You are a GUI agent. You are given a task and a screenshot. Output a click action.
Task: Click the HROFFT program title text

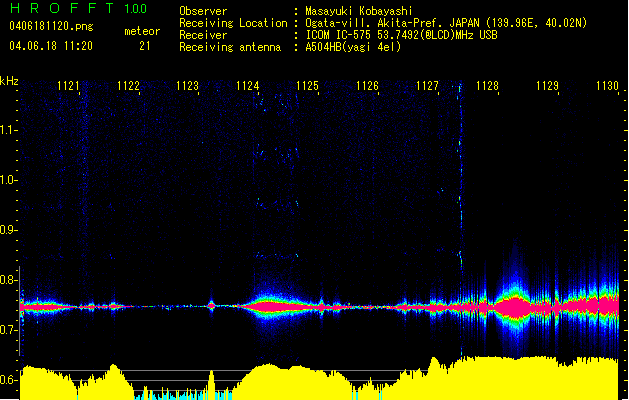62,8
